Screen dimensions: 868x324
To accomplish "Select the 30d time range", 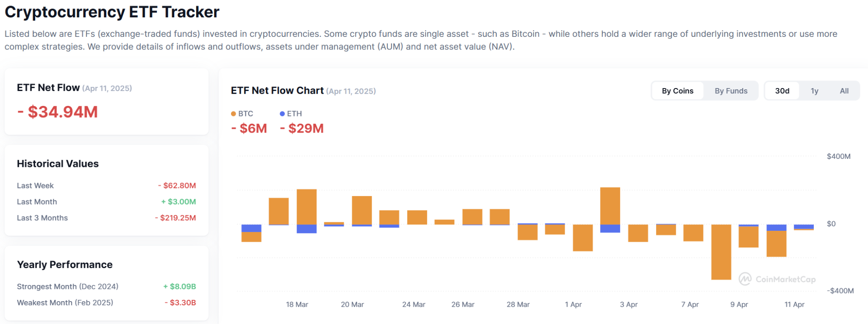I will click(x=782, y=91).
